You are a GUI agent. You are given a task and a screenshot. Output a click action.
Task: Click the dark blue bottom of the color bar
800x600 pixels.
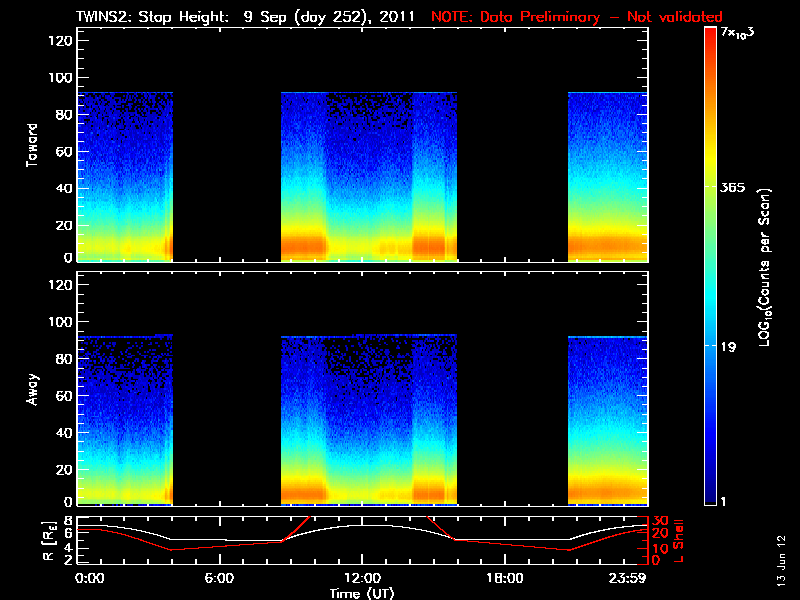pyautogui.click(x=710, y=498)
